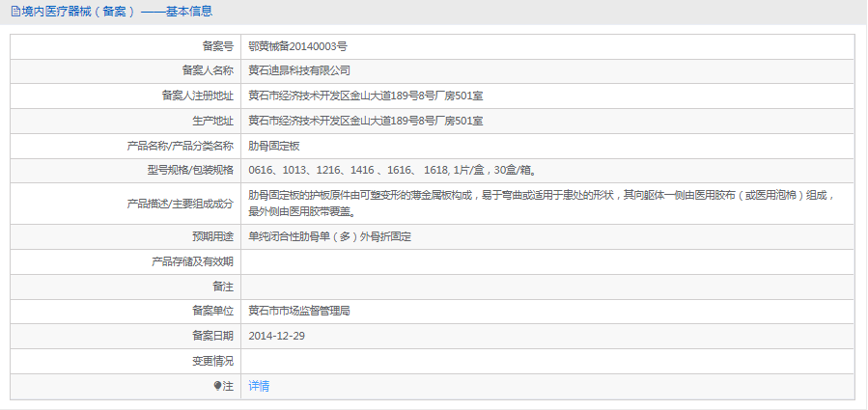Click the 生产地址 label
Screen dimensions: 868x410
point(213,121)
